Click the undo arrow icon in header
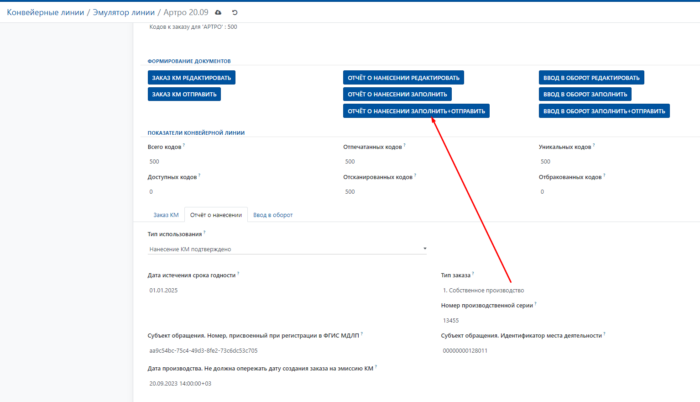700x402 pixels. [234, 12]
